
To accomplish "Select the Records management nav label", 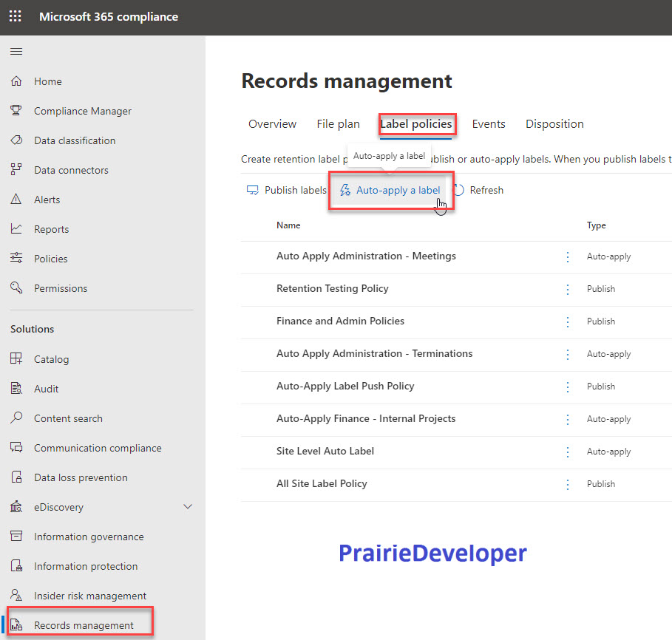I will [x=84, y=625].
